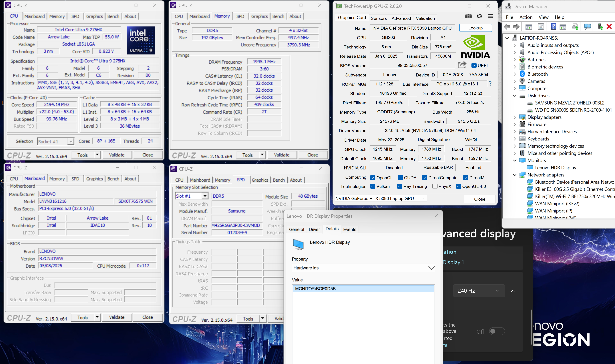This screenshot has height=364, width=615.
Task: Toggle the OpenCL checkbox
Action: [373, 178]
